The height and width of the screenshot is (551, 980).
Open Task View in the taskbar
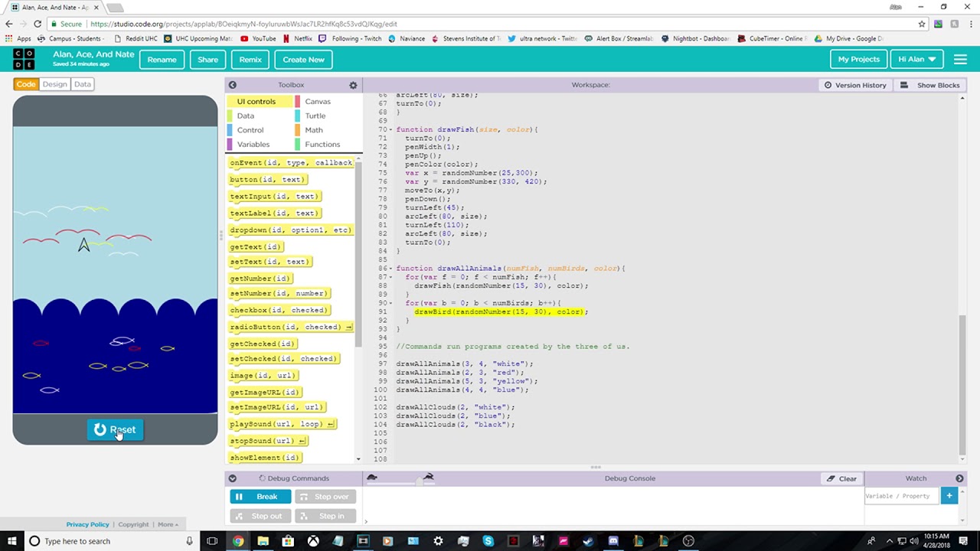point(212,541)
